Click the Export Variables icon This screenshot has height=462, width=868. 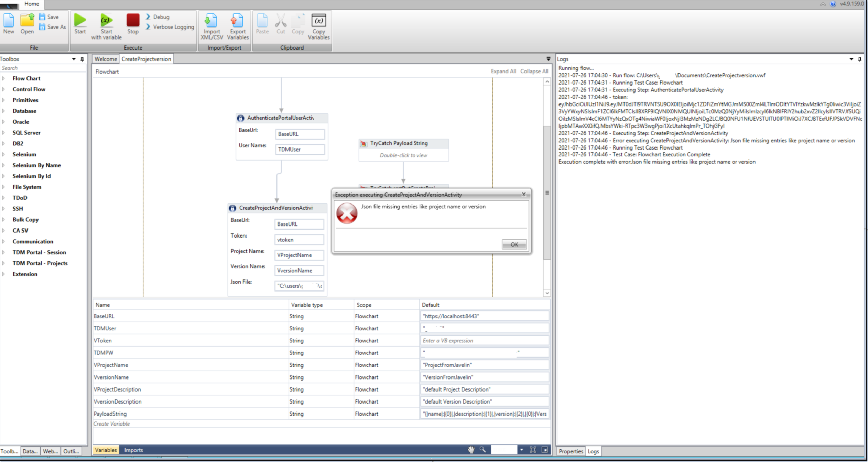237,21
